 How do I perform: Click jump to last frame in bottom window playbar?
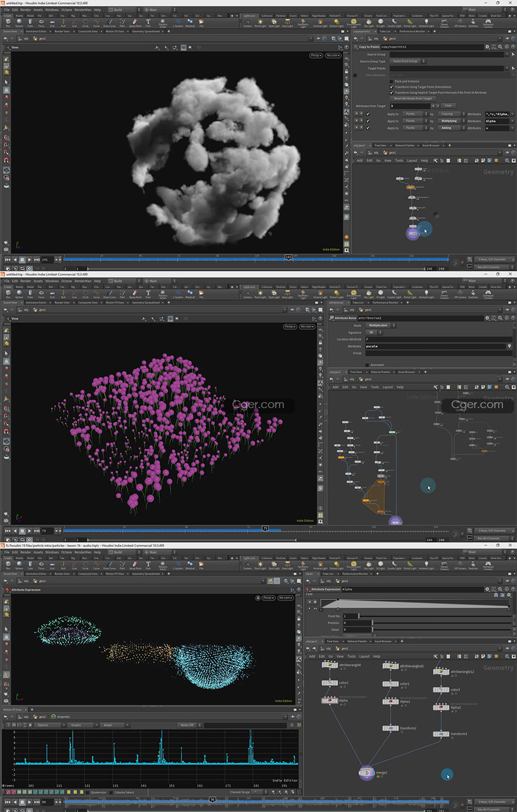click(37, 802)
